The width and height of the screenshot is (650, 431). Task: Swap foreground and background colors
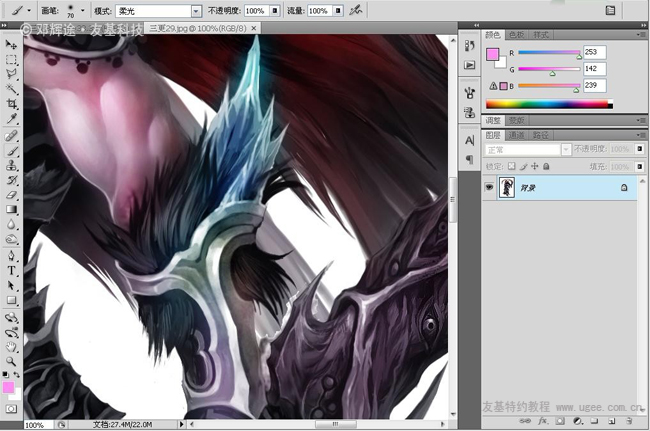17,374
